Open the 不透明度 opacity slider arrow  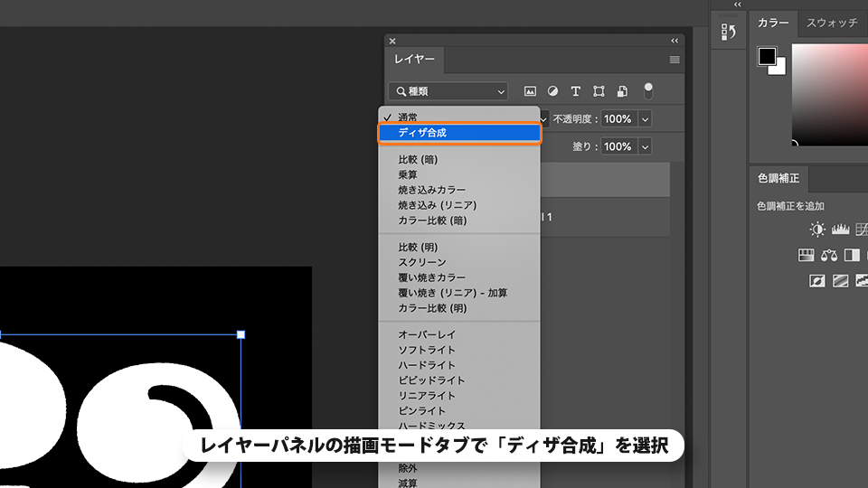tap(645, 119)
